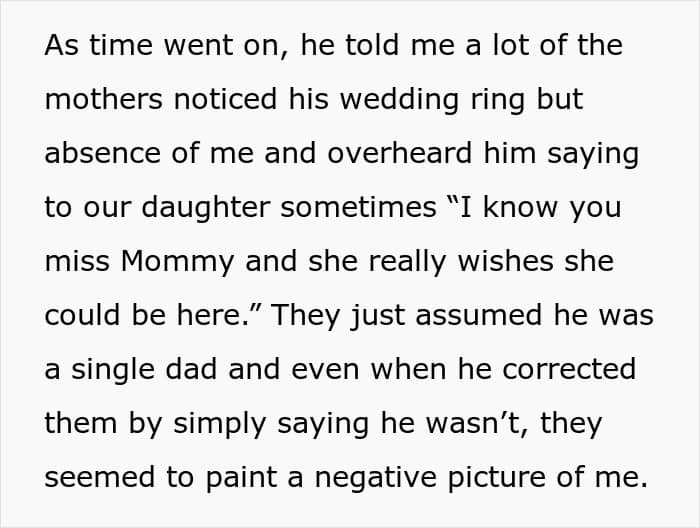Click the word "wasn't"
700x528 pixels.
pos(483,424)
